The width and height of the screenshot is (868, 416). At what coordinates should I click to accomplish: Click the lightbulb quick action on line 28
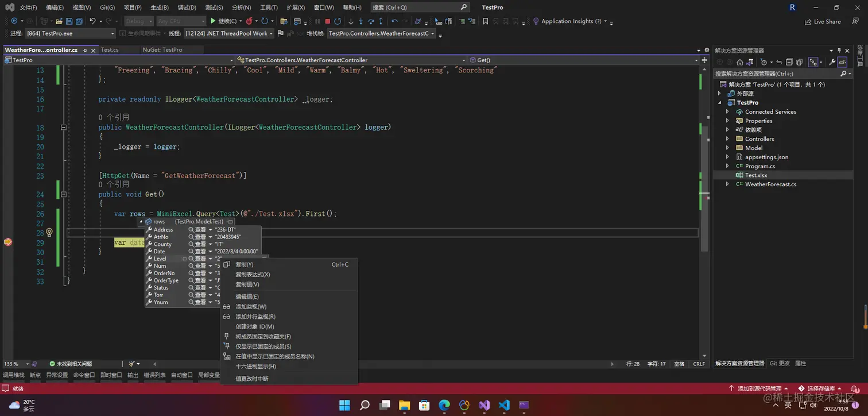(x=49, y=233)
